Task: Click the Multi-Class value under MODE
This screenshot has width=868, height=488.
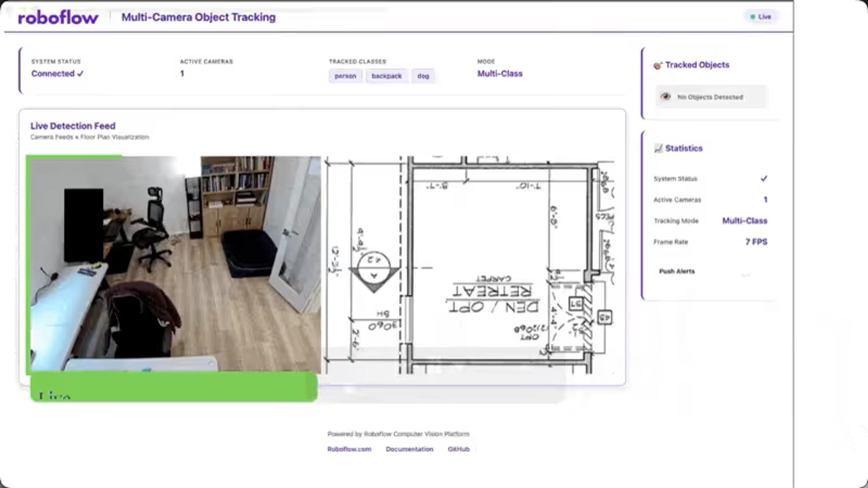Action: point(500,74)
